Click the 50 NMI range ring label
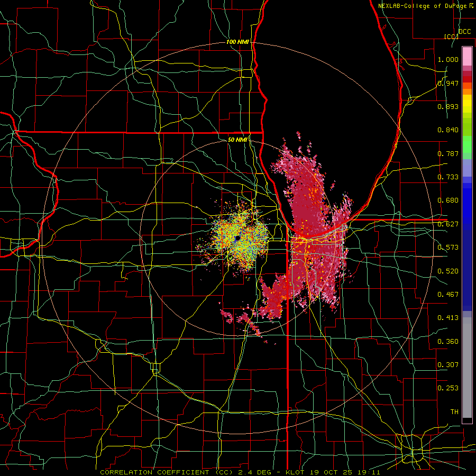Image resolution: width=476 pixels, height=476 pixels. [x=237, y=140]
